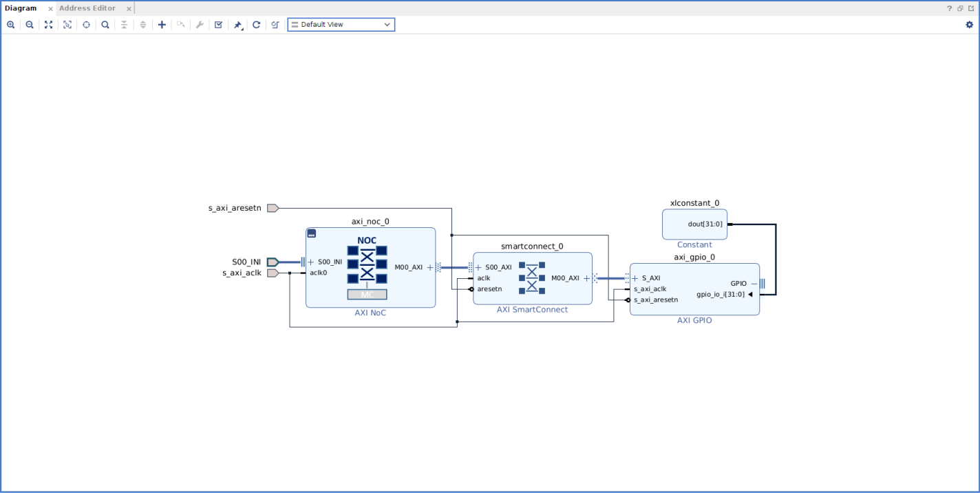980x493 pixels.
Task: Open the Default View dropdown
Action: pyautogui.click(x=341, y=25)
